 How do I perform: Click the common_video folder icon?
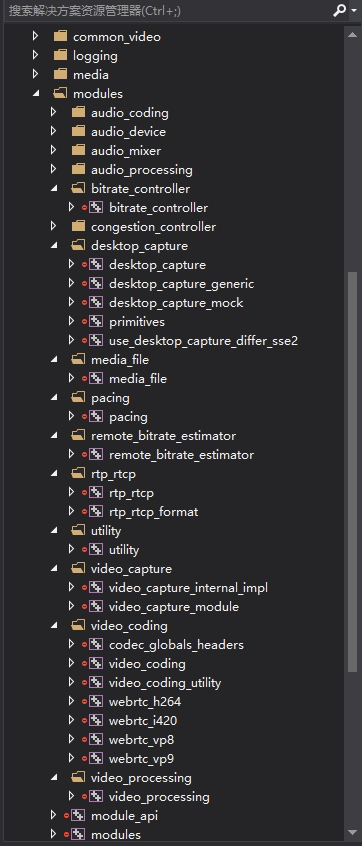click(x=60, y=36)
